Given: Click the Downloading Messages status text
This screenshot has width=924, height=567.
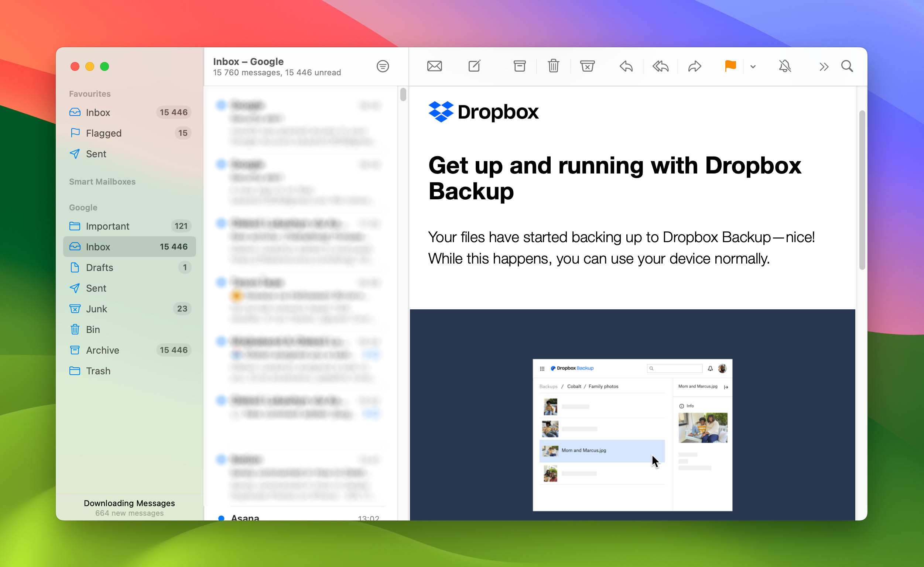Looking at the screenshot, I should pyautogui.click(x=129, y=503).
